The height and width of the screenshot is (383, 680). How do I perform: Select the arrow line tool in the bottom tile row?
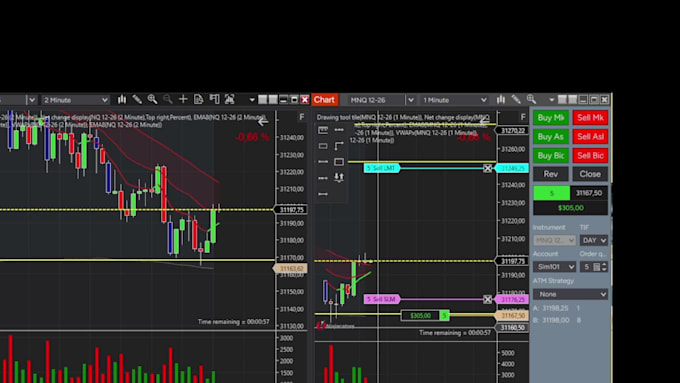pyautogui.click(x=323, y=194)
